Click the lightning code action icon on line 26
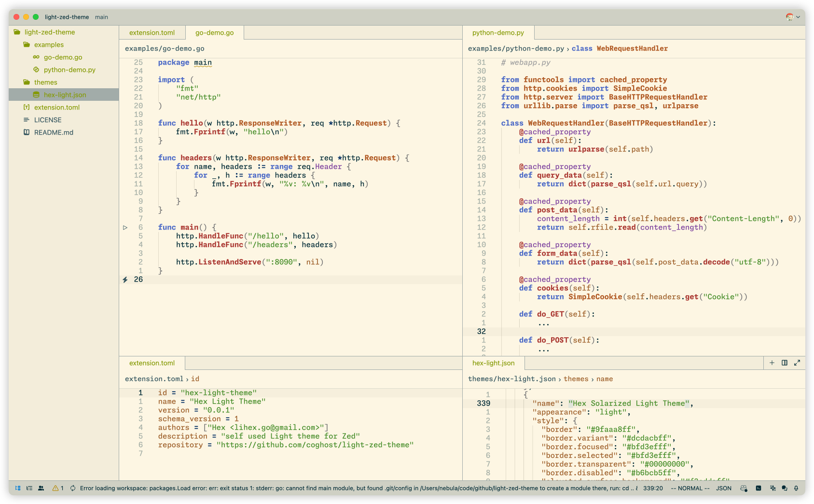The height and width of the screenshot is (504, 814). pyautogui.click(x=125, y=279)
